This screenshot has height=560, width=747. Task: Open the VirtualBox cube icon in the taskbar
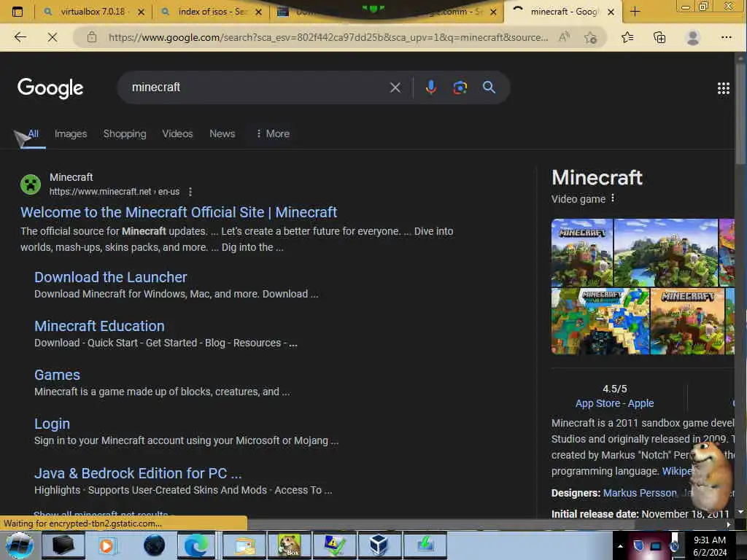379,545
